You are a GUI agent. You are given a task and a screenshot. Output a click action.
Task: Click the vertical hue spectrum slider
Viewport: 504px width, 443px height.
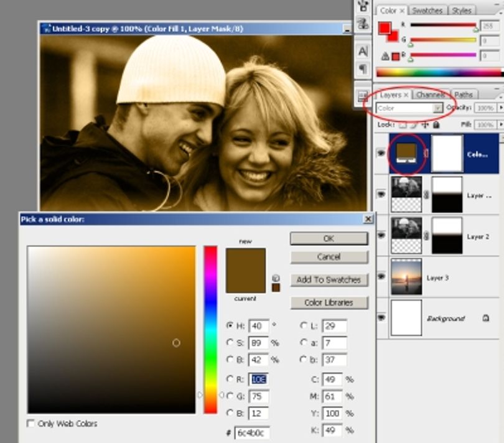click(x=210, y=330)
